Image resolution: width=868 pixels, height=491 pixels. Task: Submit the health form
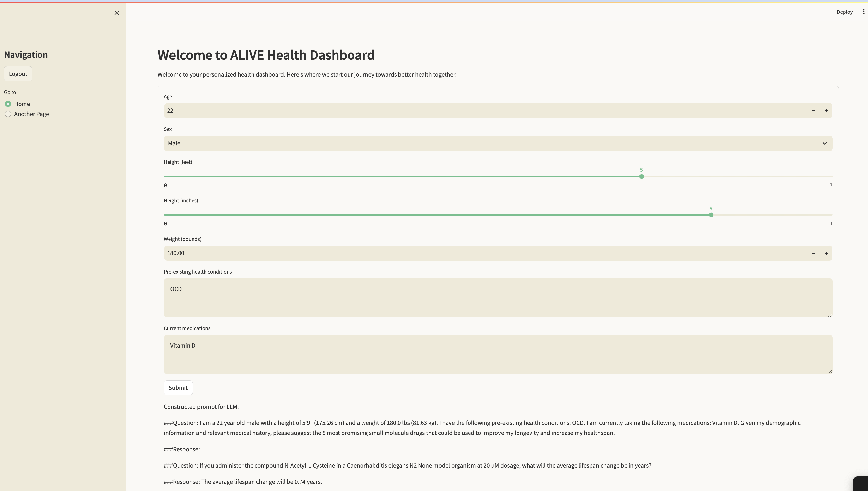pos(178,388)
